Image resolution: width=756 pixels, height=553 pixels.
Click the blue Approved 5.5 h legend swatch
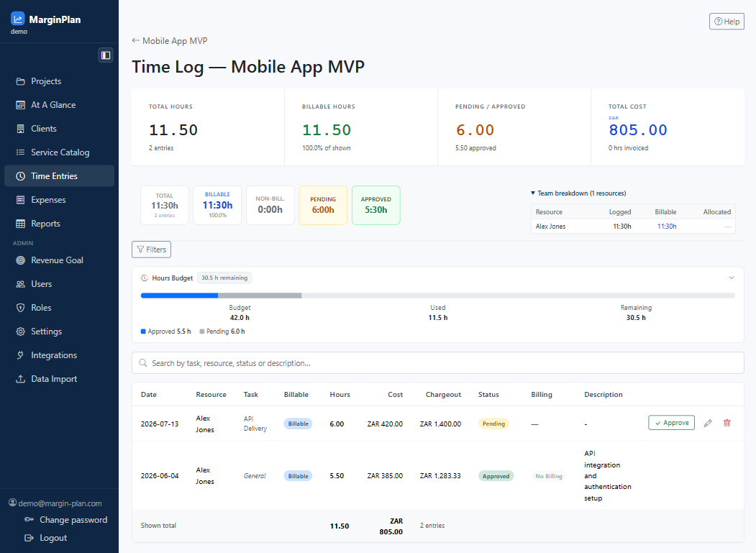pos(143,332)
